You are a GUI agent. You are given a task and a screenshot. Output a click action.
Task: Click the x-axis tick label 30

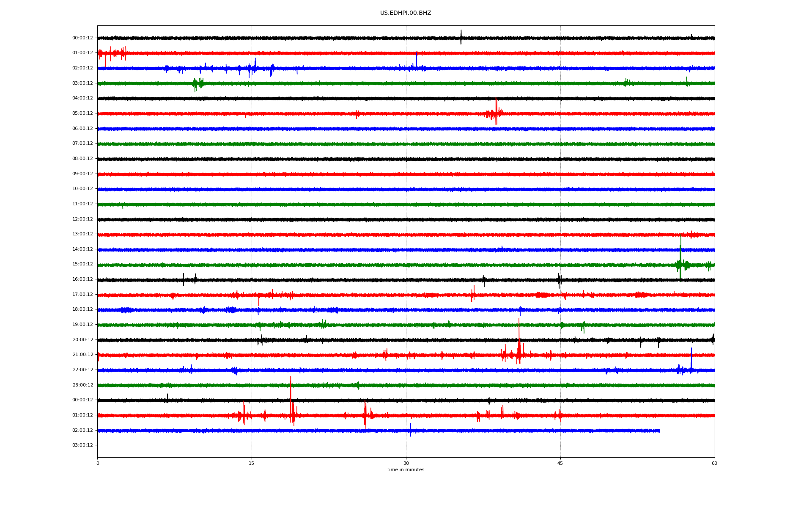point(406,464)
